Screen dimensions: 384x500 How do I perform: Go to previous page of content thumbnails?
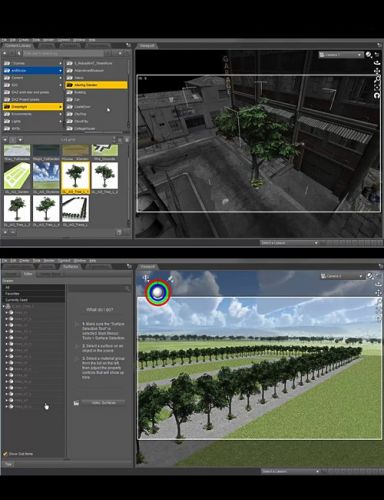(5, 140)
